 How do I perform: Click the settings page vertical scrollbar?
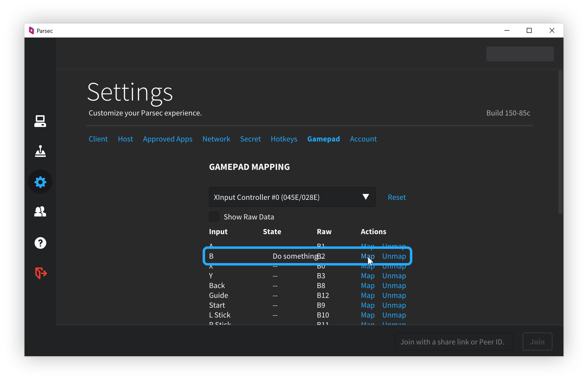point(560,142)
